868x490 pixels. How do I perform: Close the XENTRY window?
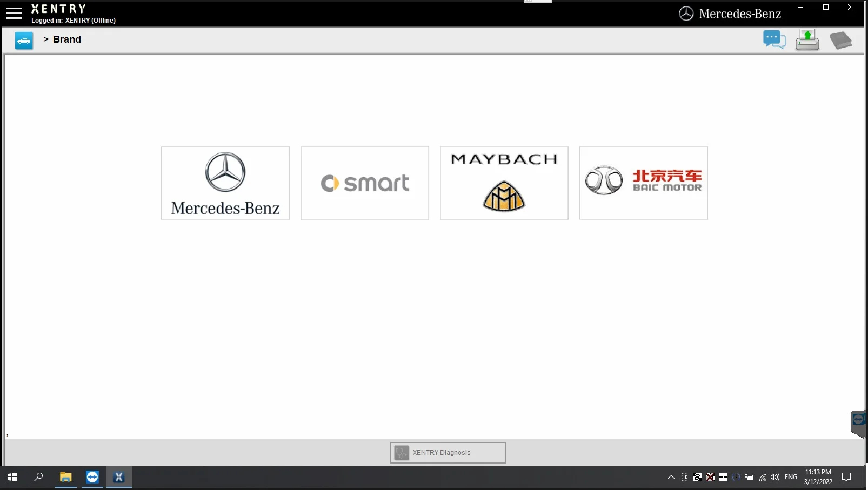(x=851, y=8)
